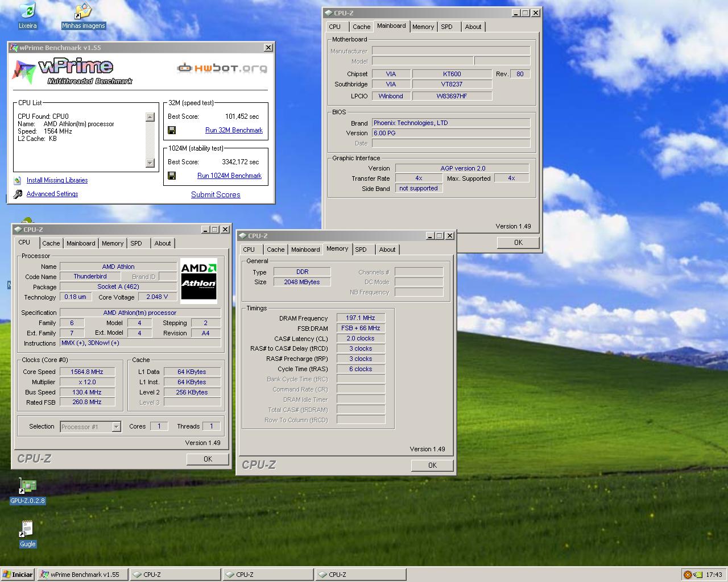728x582 pixels.
Task: Click the 32M best score 101,452 sec
Action: [242, 117]
